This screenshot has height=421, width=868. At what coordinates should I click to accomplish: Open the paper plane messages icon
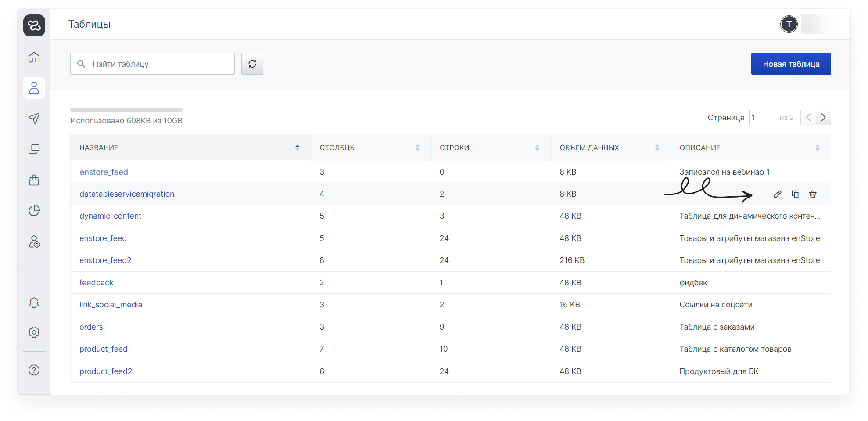[x=34, y=119]
